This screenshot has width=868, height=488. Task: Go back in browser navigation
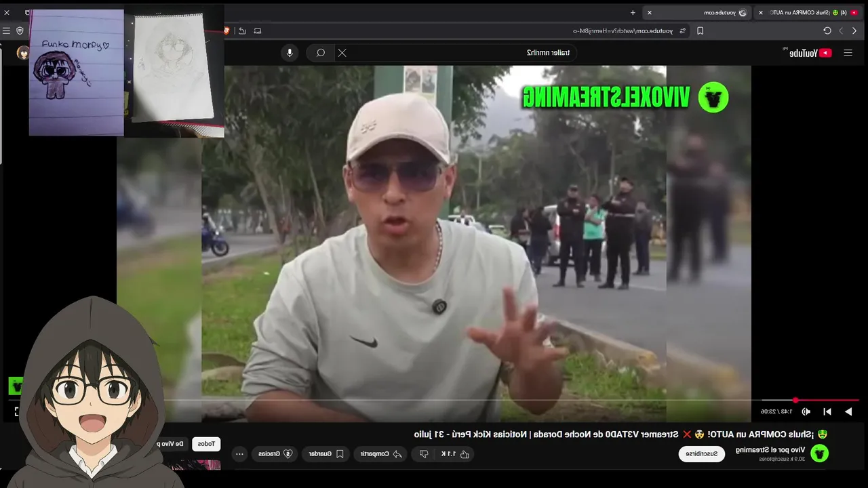pos(854,30)
